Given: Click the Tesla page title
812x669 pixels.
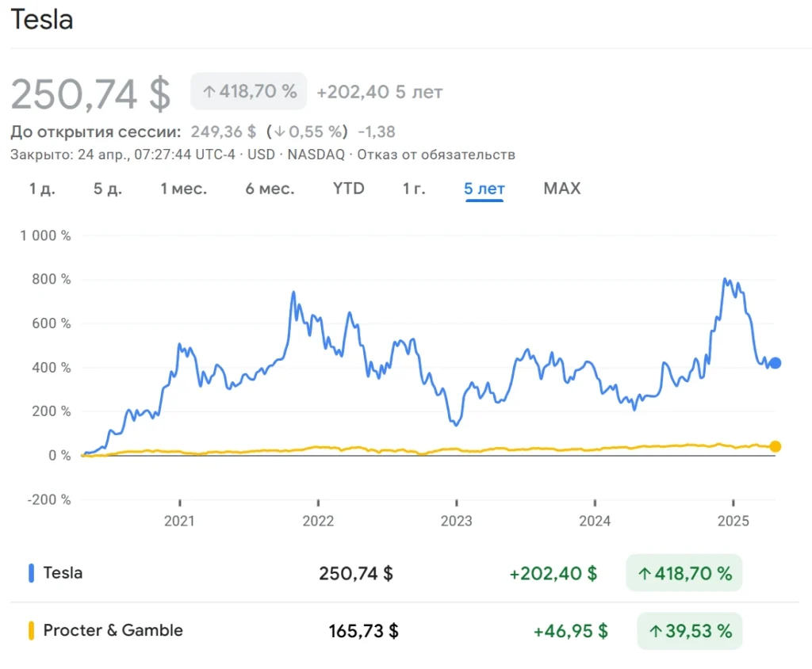Looking at the screenshot, I should click(42, 20).
